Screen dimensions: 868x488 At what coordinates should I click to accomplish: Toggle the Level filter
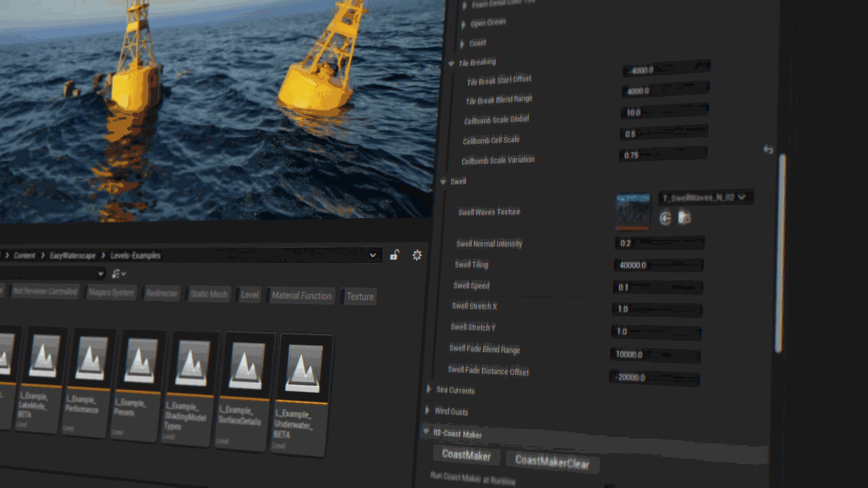pos(250,294)
